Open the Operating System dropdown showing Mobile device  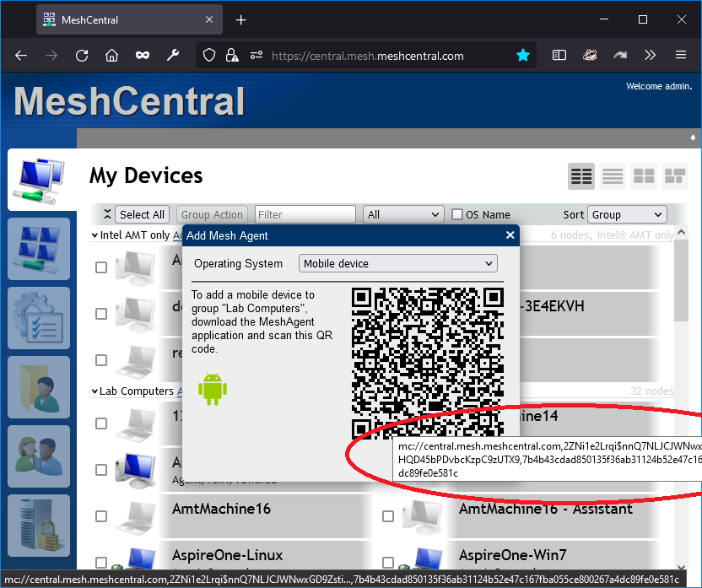[x=397, y=263]
